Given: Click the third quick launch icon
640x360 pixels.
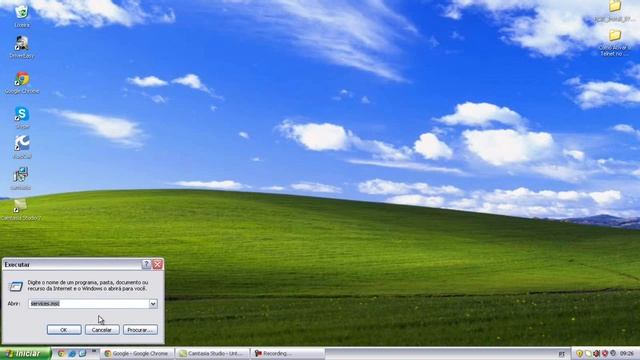Looking at the screenshot, I should pos(82,353).
